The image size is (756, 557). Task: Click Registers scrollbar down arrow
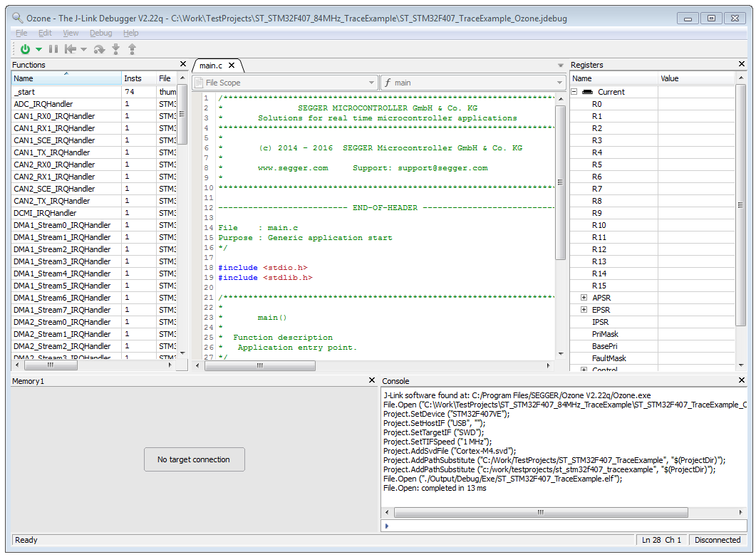(741, 365)
